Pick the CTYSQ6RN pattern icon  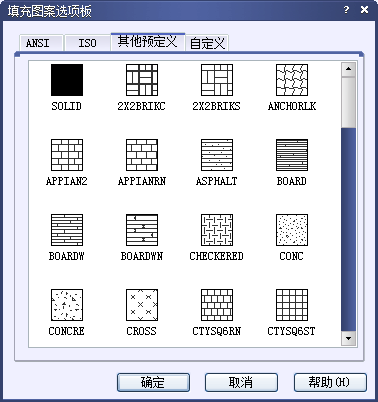point(217,305)
